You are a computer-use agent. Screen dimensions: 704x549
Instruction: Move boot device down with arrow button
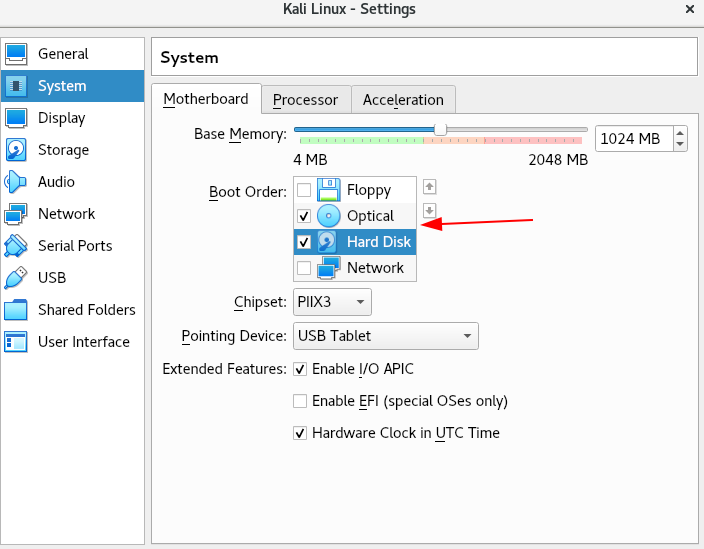point(430,210)
